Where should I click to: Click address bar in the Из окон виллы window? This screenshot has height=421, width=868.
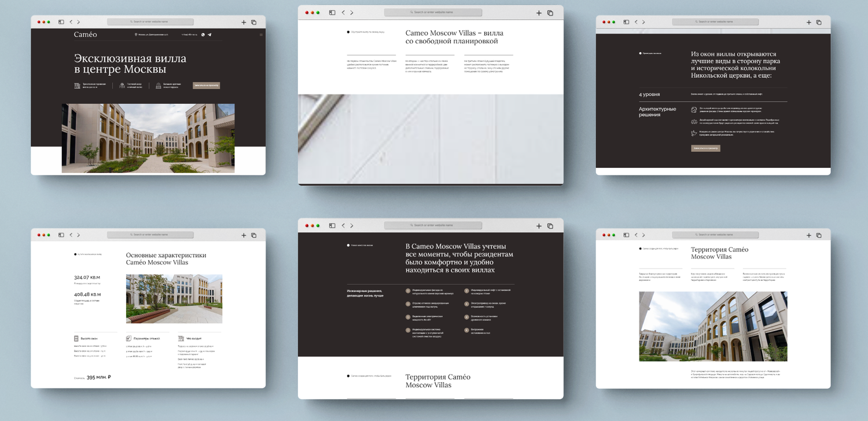(x=715, y=22)
